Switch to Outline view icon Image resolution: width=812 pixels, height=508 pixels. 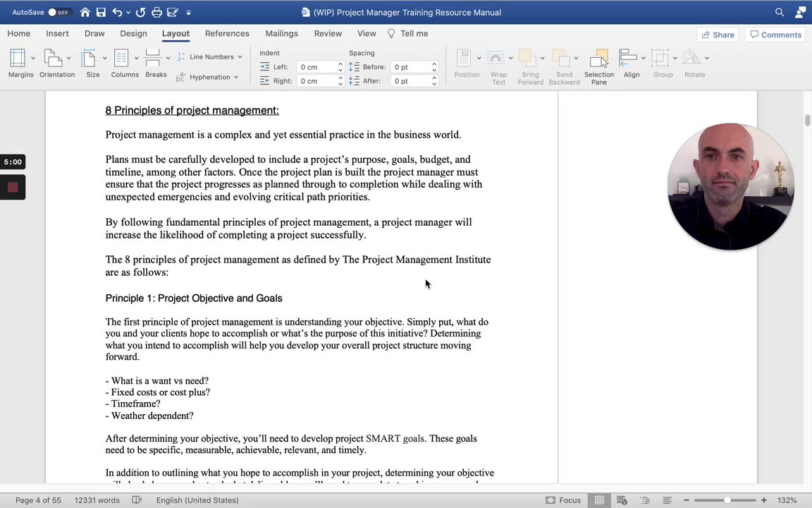click(645, 500)
